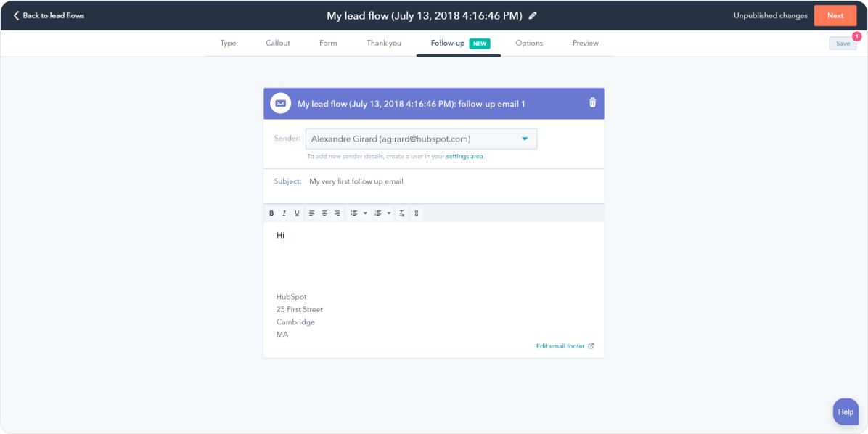
Task: Click into the Subject field
Action: point(450,181)
